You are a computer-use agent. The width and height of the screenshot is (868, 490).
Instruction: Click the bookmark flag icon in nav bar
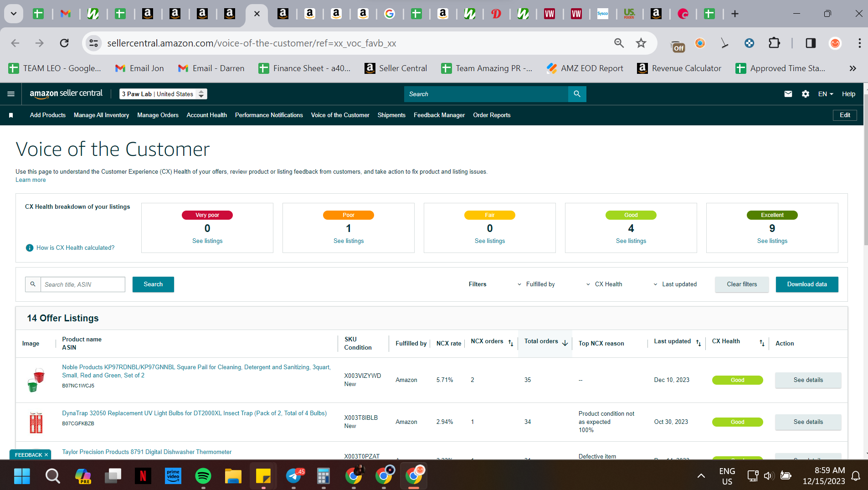[x=11, y=115]
